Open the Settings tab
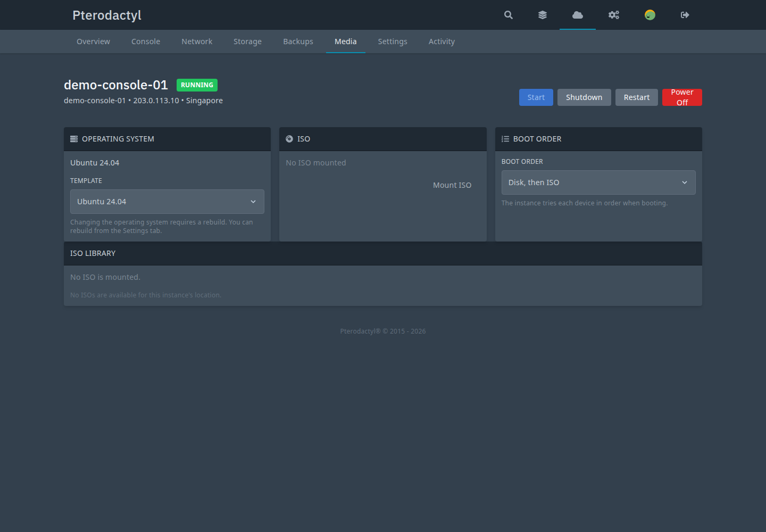This screenshot has height=532, width=766. click(x=393, y=41)
